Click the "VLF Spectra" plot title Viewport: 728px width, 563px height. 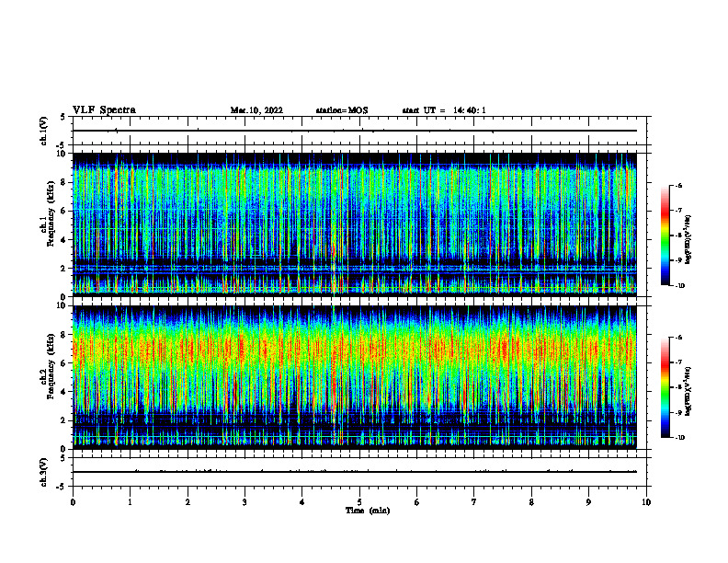click(104, 109)
